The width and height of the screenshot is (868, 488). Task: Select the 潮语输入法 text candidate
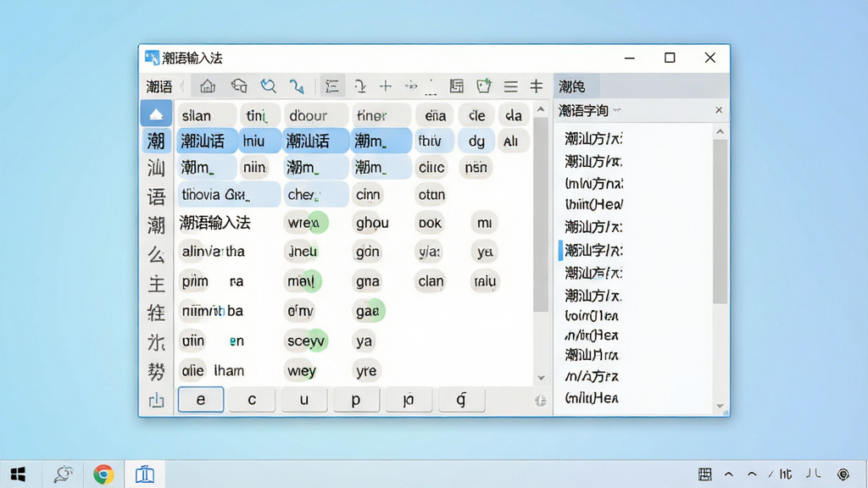[x=215, y=223]
